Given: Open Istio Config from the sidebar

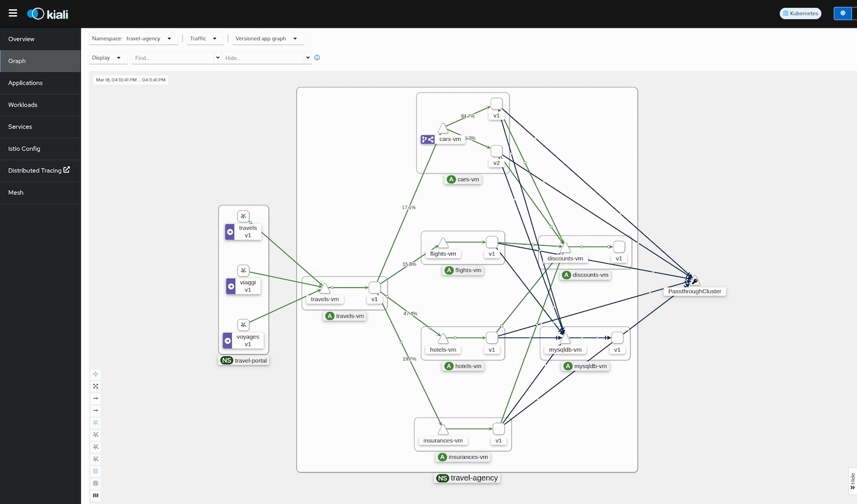Looking at the screenshot, I should pos(24,149).
